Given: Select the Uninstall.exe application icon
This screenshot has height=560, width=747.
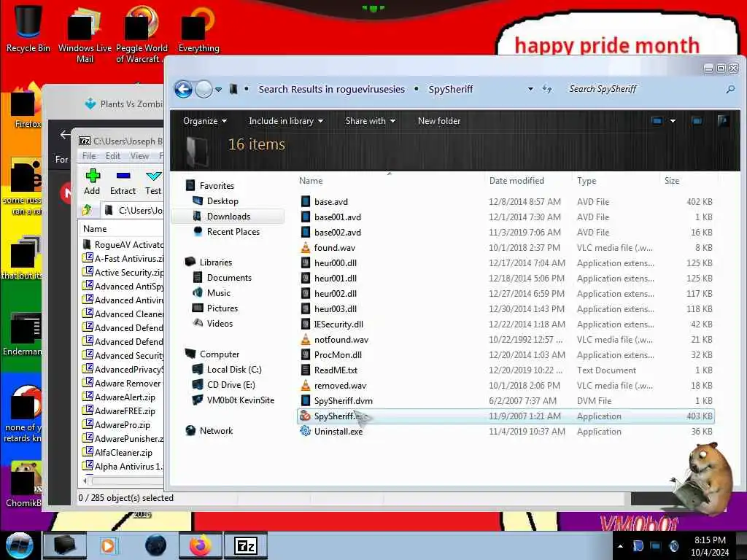Looking at the screenshot, I should [305, 432].
